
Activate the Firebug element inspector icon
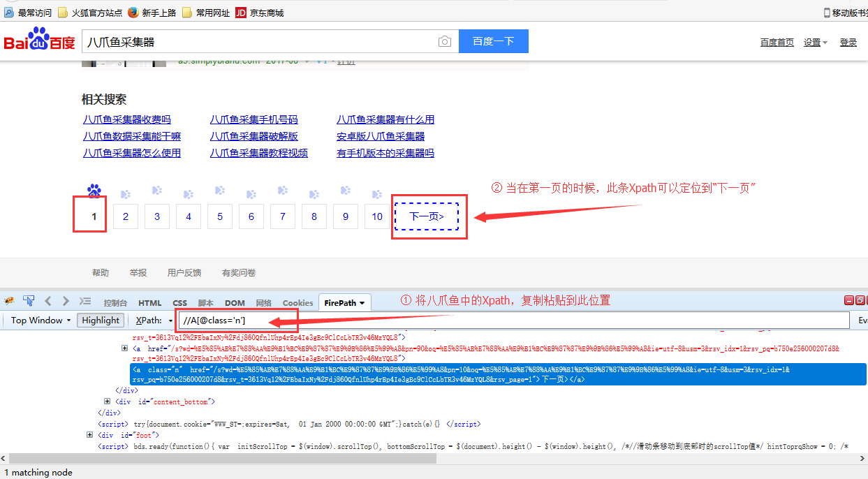29,301
